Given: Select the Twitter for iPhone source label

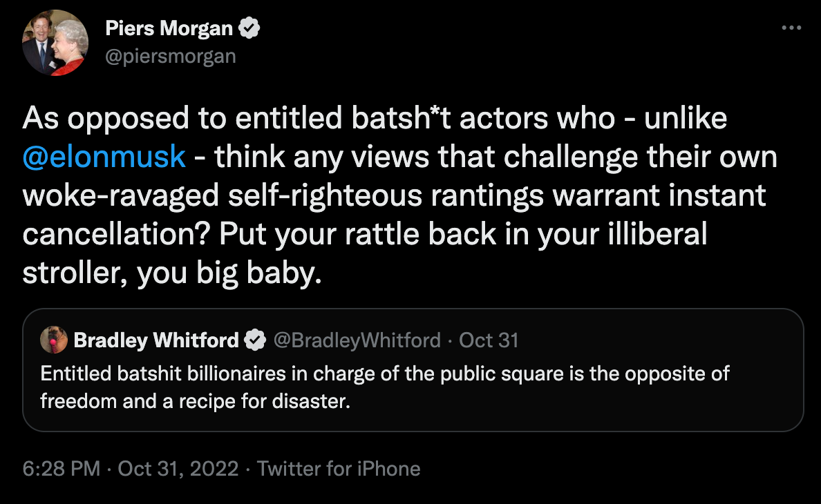Looking at the screenshot, I should [x=338, y=469].
